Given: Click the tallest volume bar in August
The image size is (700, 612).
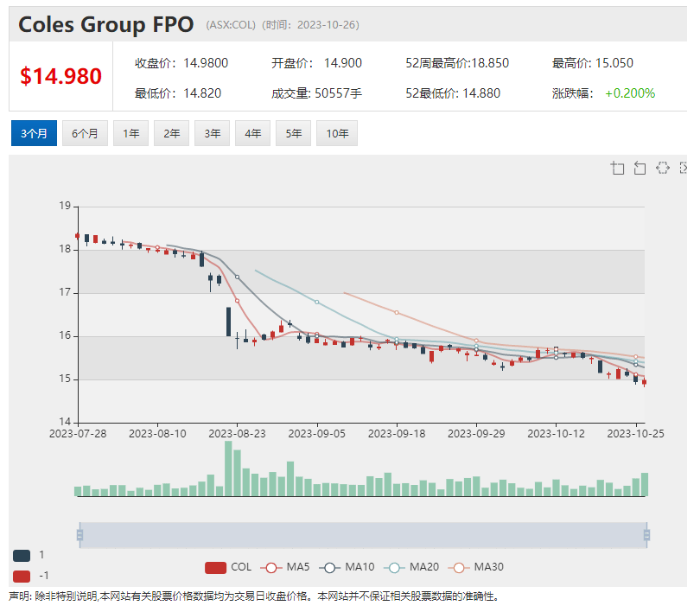Looking at the screenshot, I should [228, 469].
